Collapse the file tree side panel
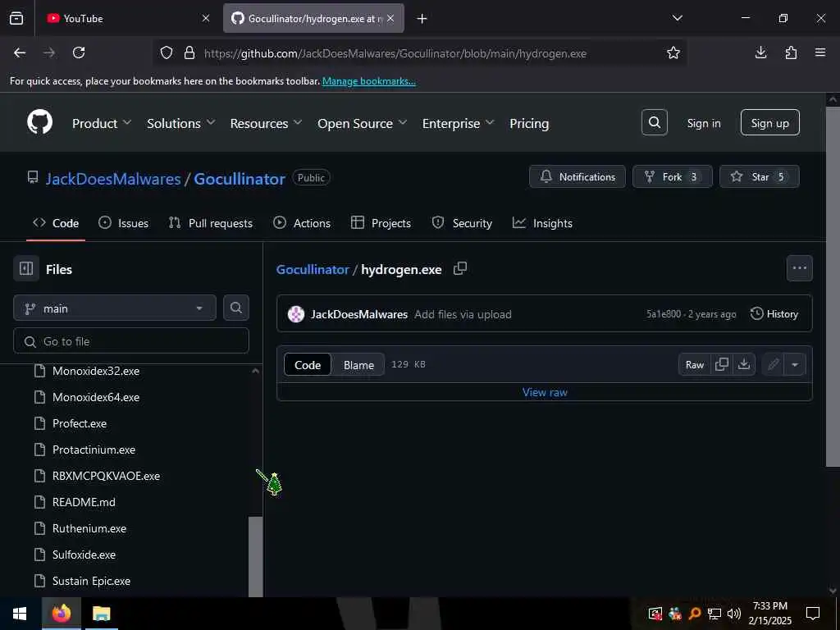The width and height of the screenshot is (840, 630). click(26, 268)
